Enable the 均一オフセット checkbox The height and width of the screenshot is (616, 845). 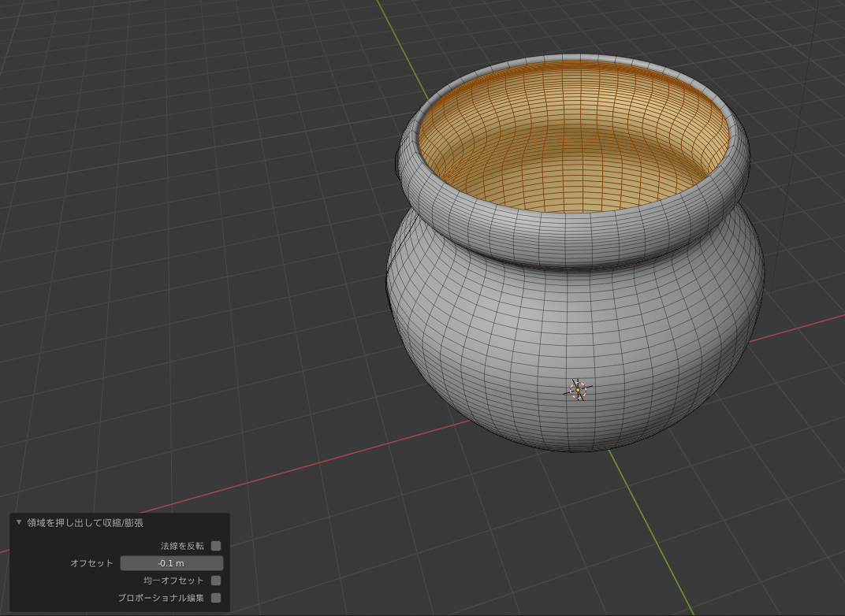point(215,581)
